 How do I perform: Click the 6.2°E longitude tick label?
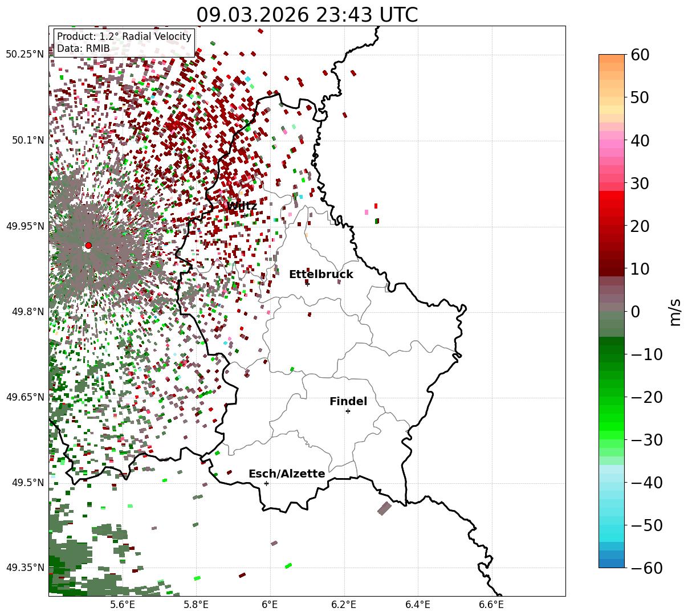click(x=344, y=604)
